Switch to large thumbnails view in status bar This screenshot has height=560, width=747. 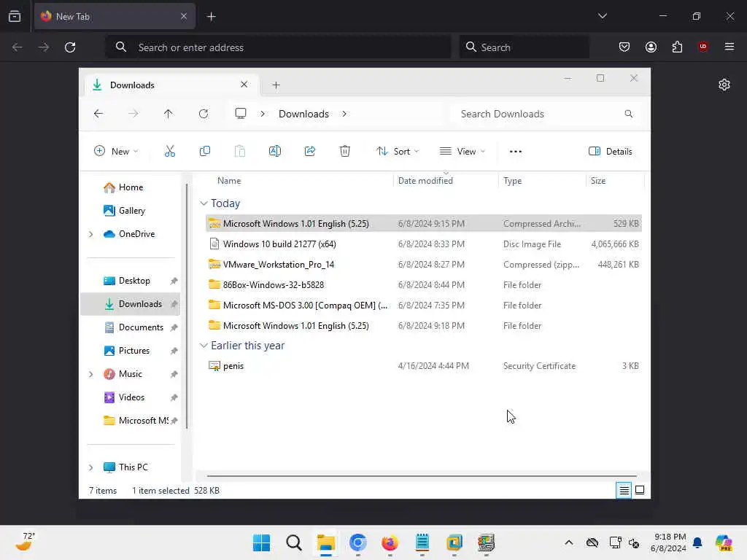coord(640,490)
